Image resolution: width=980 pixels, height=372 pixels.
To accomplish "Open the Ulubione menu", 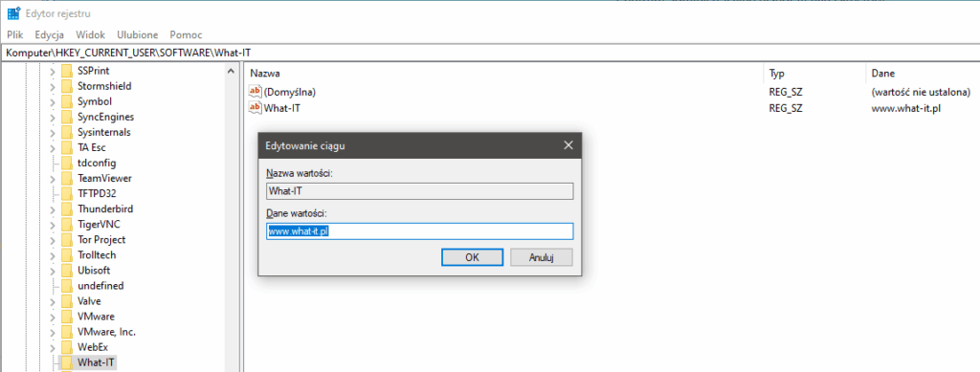I will 138,35.
